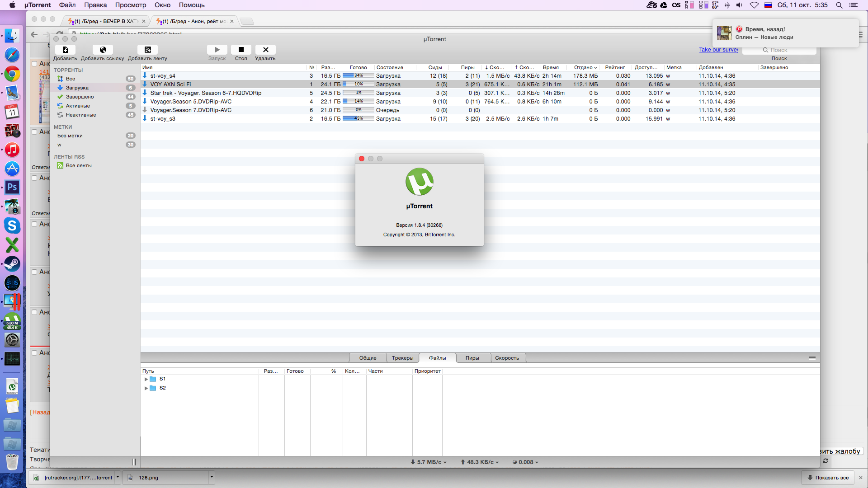Open Все ленты RSS feeds
Viewport: 868px width, 488px height.
(95, 165)
